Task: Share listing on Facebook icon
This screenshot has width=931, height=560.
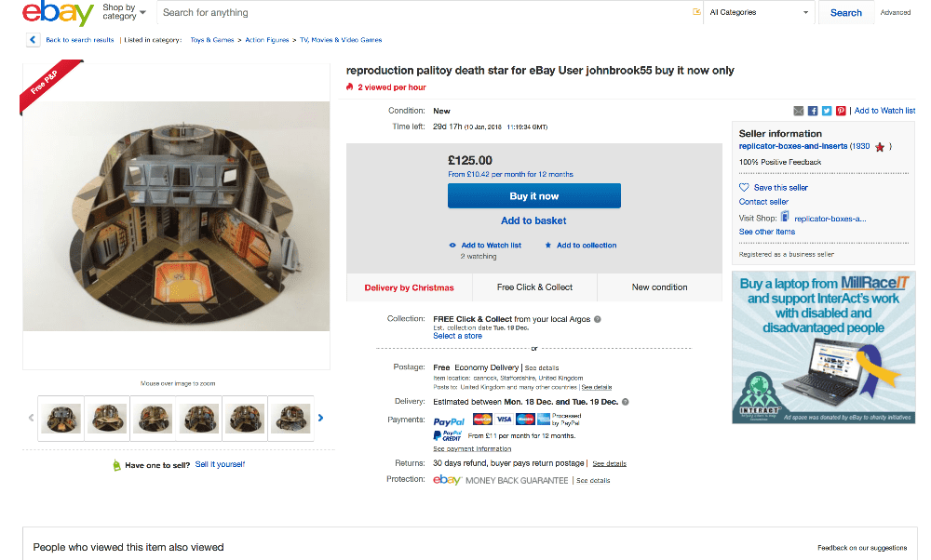Action: point(813,111)
